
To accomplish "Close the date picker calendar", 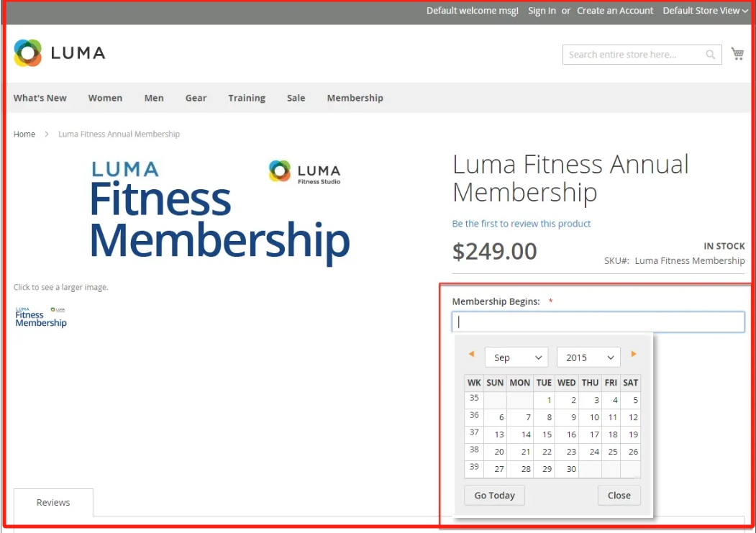I will (619, 495).
